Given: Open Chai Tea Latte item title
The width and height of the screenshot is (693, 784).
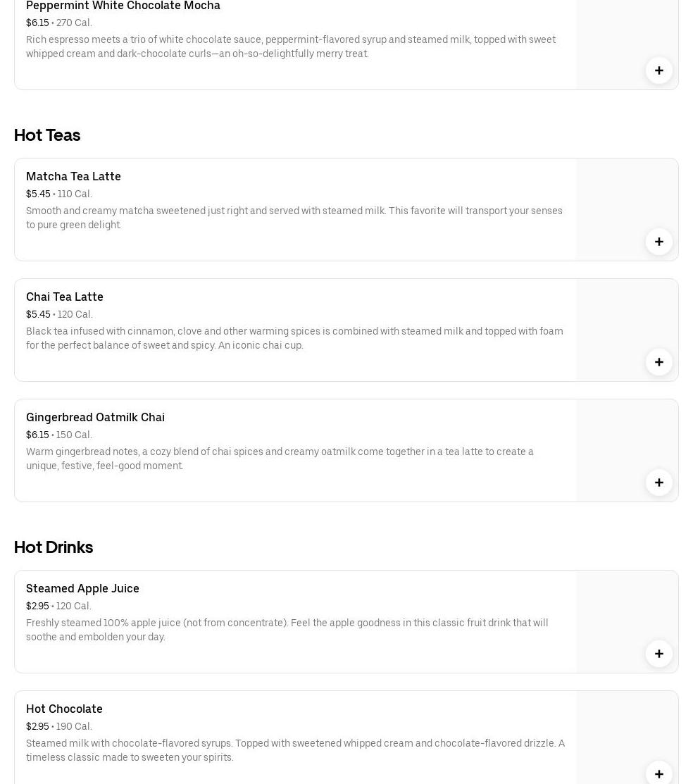Looking at the screenshot, I should tap(65, 297).
